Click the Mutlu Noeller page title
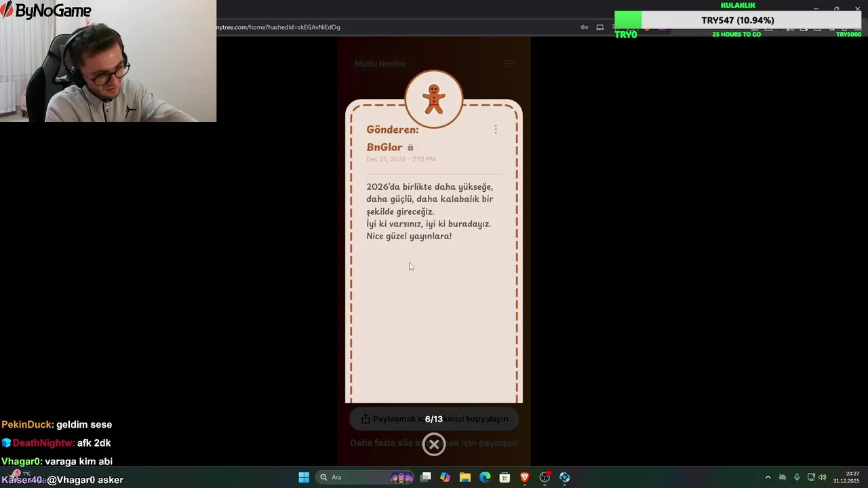The image size is (868, 488). pos(380,64)
